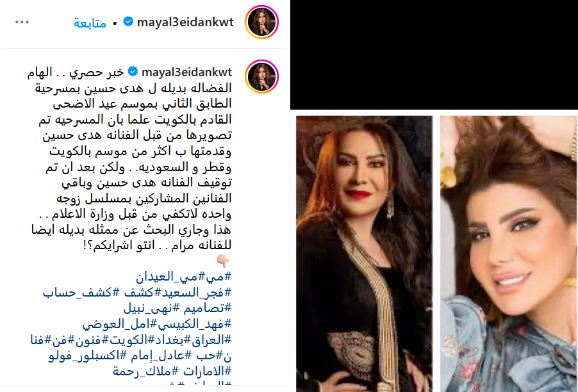Click the post photo with woman in black
Viewport: 578px width, 392px height.
tap(364, 254)
